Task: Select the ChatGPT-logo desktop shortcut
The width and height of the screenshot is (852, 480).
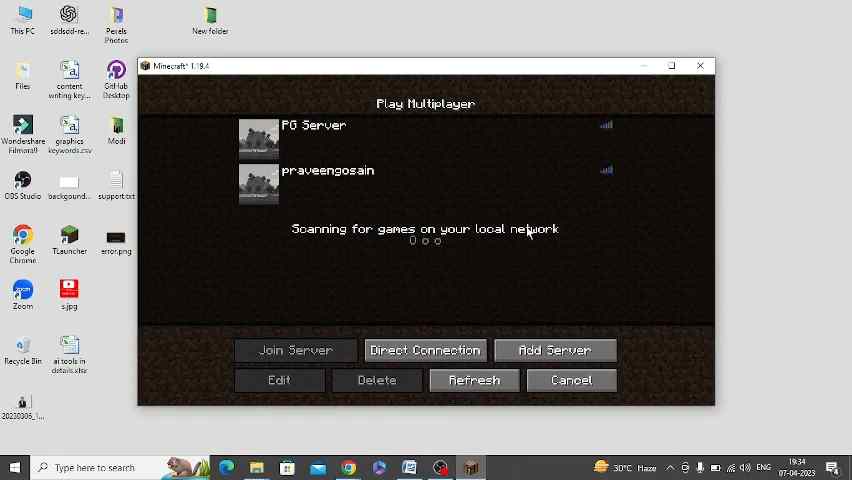Action: (69, 21)
